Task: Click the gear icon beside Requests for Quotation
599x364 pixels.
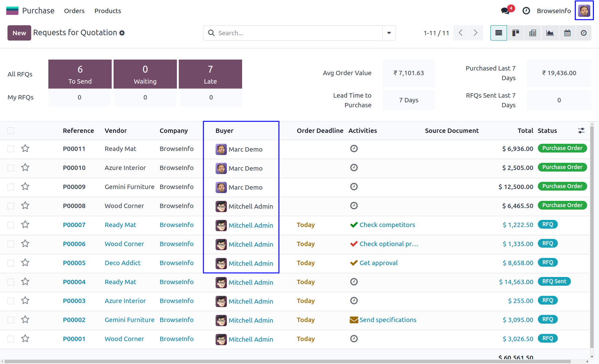Action: (122, 33)
